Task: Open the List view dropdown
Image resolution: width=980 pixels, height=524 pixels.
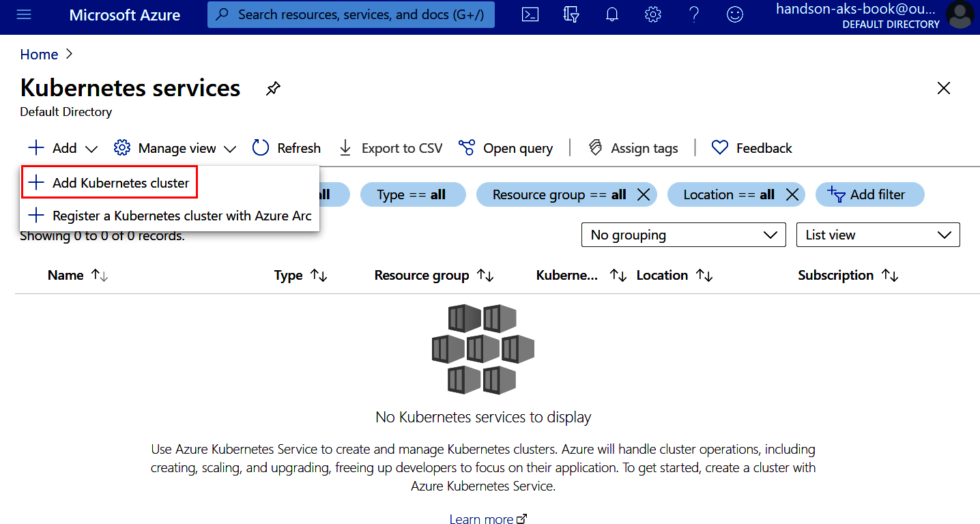Action: [x=878, y=235]
